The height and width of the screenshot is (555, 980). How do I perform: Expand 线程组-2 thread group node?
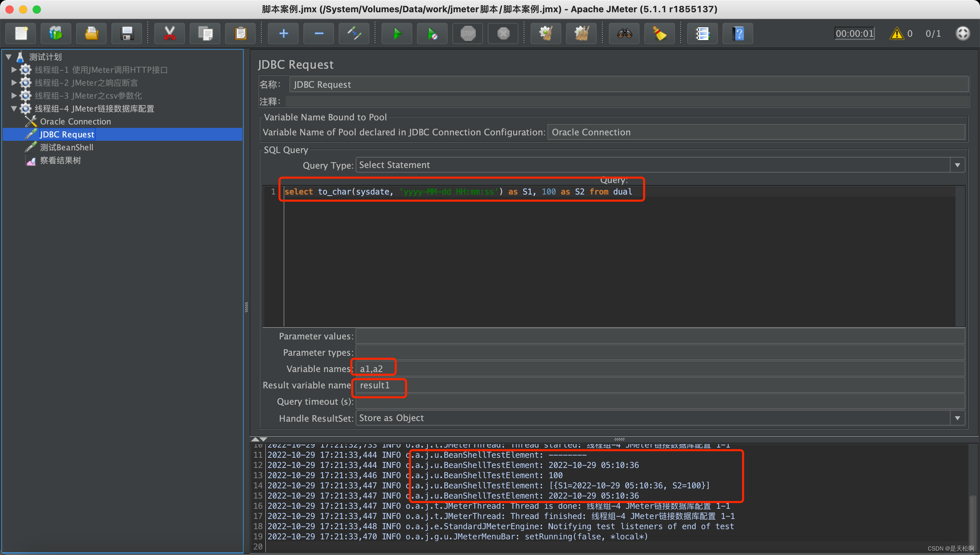(14, 83)
